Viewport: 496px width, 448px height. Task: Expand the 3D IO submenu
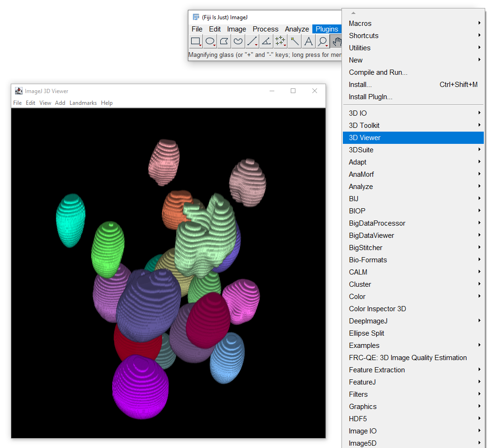click(x=413, y=113)
